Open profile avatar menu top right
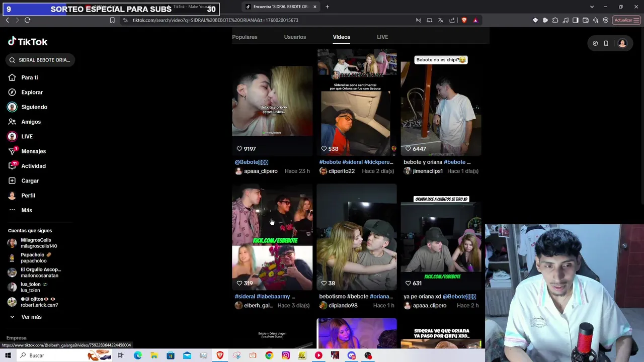This screenshot has height=362, width=644. [x=622, y=43]
